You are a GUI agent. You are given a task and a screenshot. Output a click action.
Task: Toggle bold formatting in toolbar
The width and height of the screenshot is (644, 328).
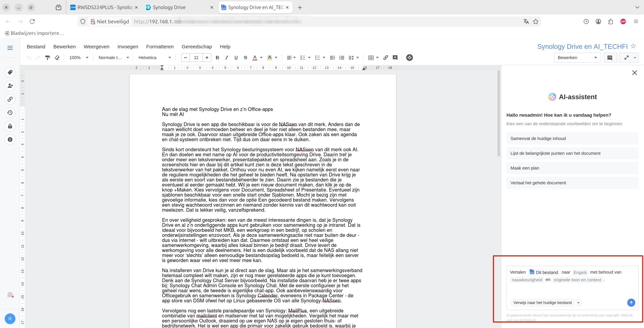217,58
